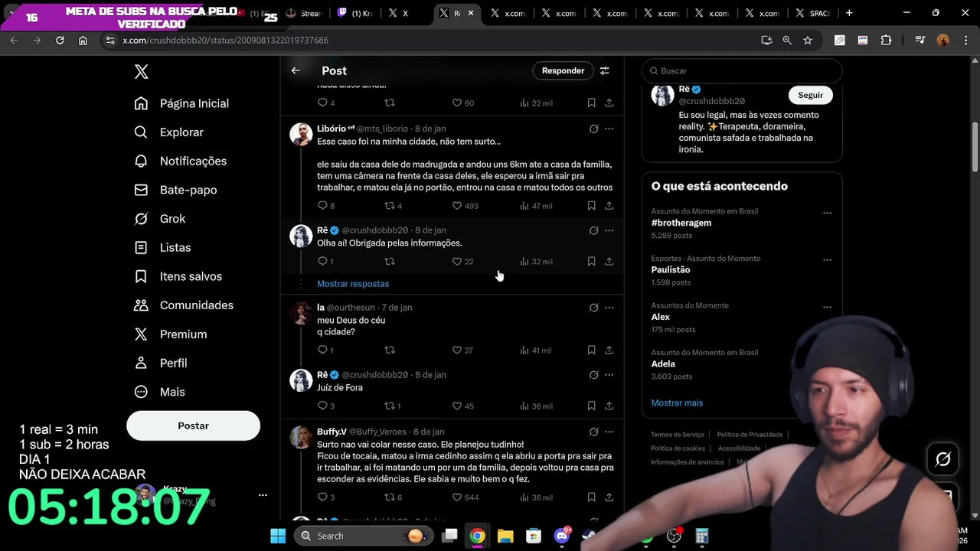Click the Responder button

pos(563,70)
